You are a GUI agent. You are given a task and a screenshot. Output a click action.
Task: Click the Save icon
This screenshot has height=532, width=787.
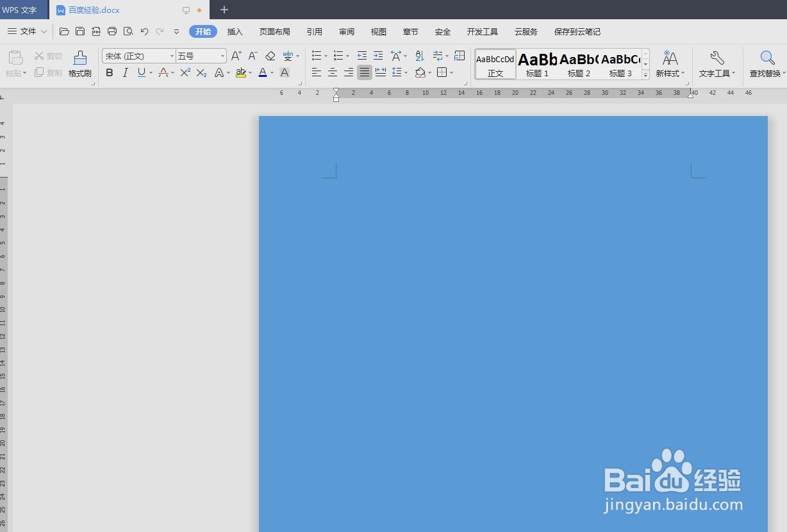click(x=80, y=31)
